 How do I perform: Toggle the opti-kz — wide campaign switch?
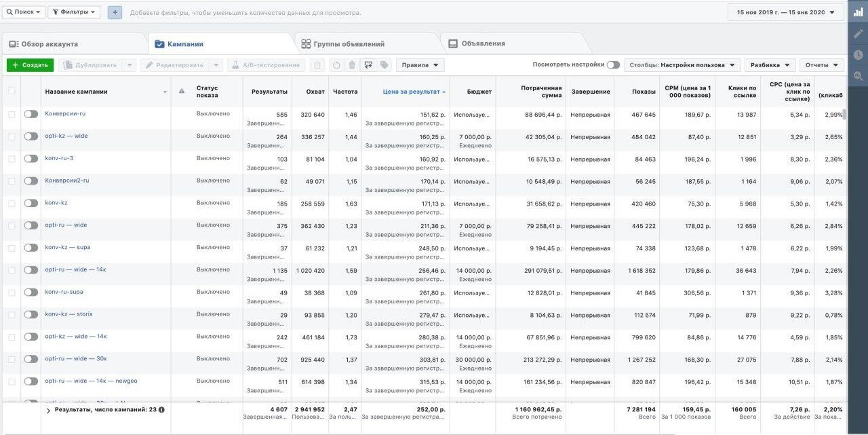[x=31, y=136]
